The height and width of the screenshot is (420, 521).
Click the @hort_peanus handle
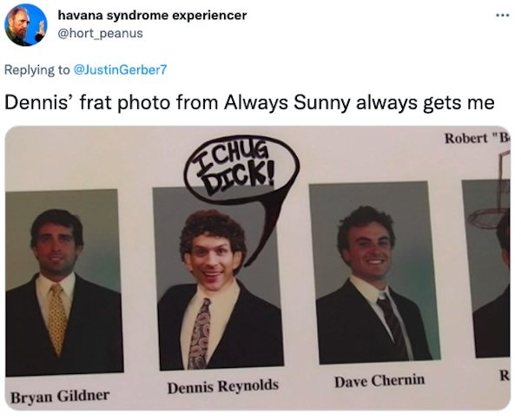[x=100, y=33]
